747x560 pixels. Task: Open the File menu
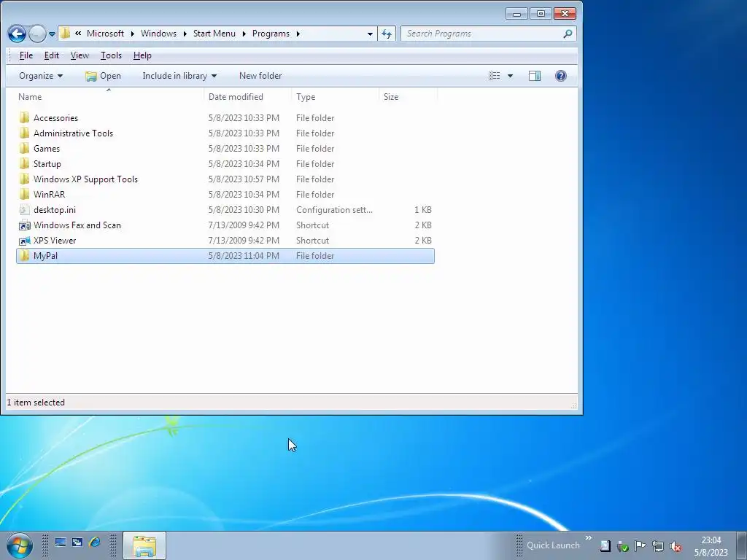coord(26,55)
